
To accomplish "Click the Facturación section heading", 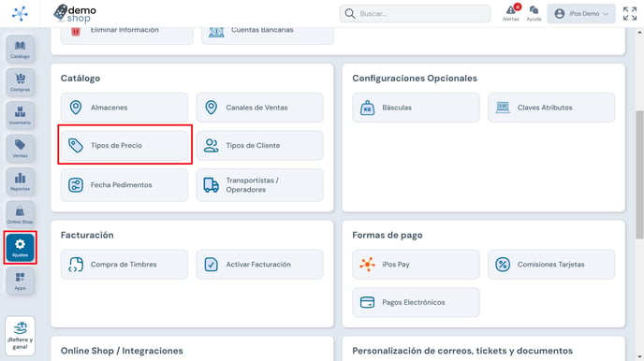I will point(87,235).
